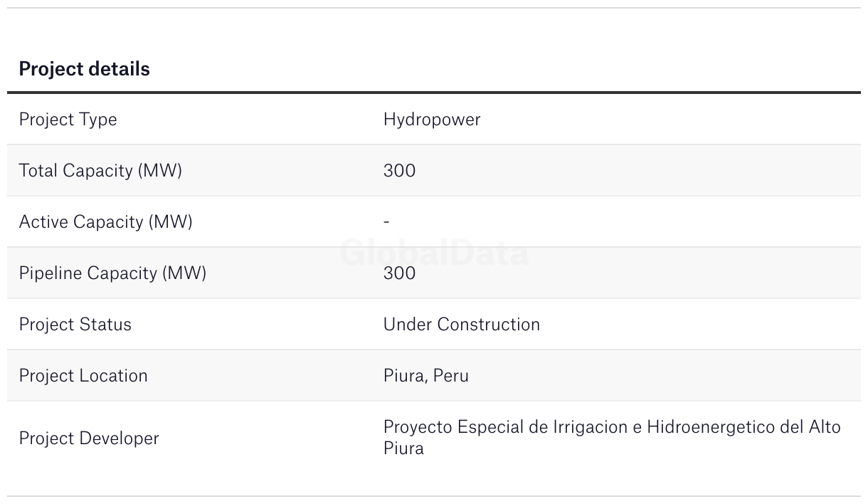The width and height of the screenshot is (868, 504).
Task: Click the Active Capacity dash value
Action: click(386, 222)
